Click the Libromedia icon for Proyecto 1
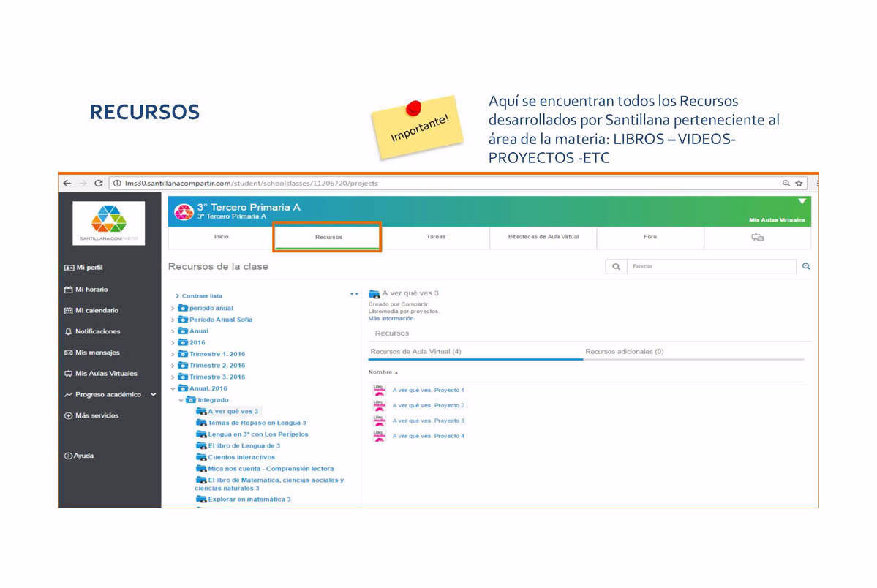This screenshot has width=877, height=588. [379, 390]
